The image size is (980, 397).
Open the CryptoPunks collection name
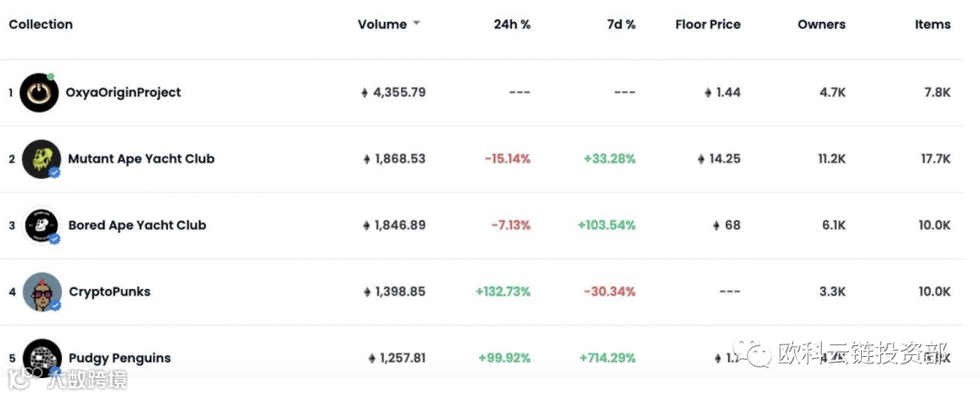tap(109, 292)
